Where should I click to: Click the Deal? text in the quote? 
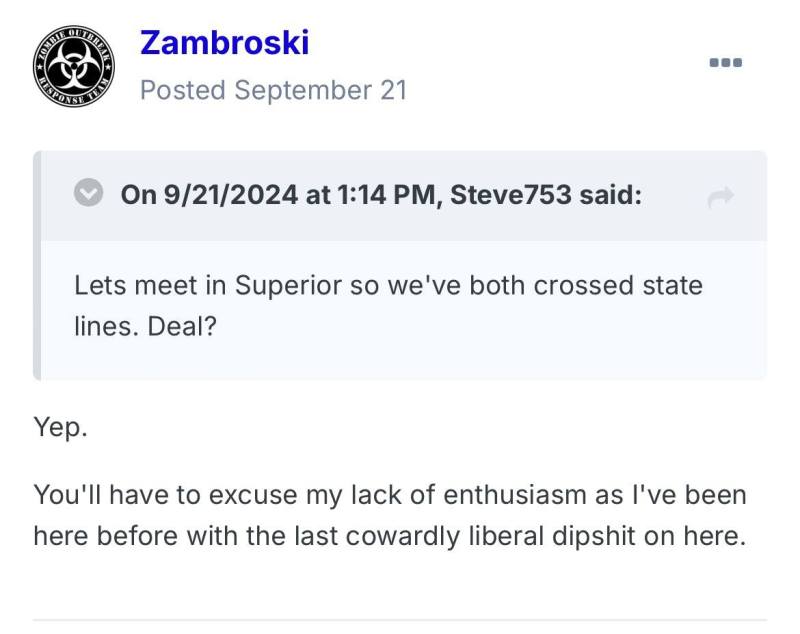(x=182, y=326)
